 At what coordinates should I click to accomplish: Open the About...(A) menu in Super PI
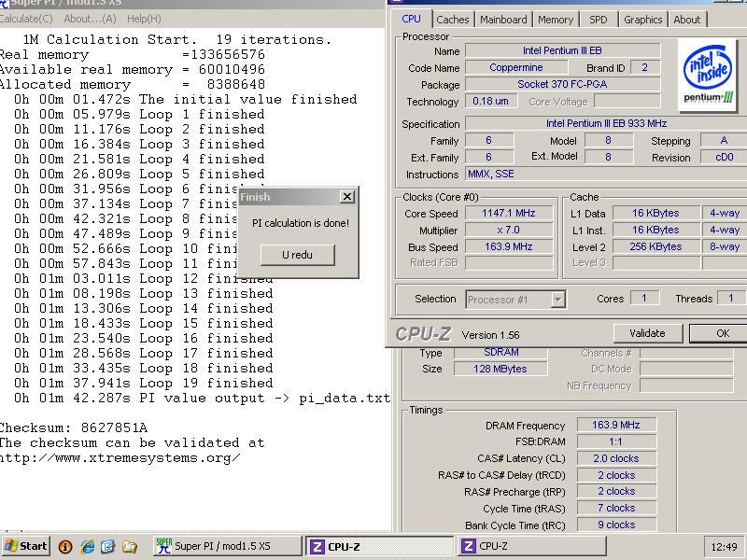tap(90, 19)
